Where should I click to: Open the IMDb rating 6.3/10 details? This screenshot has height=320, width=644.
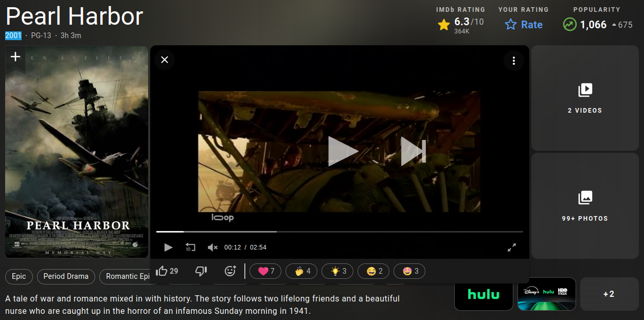461,25
